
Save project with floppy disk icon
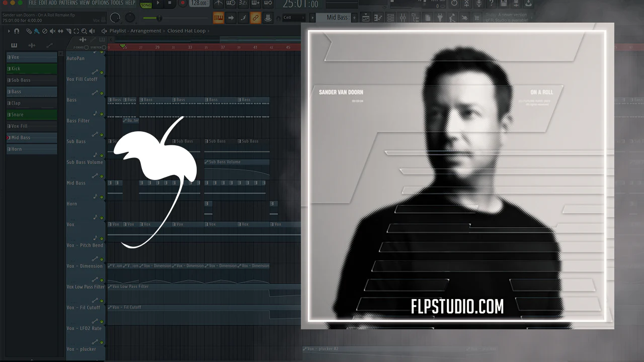click(x=505, y=4)
